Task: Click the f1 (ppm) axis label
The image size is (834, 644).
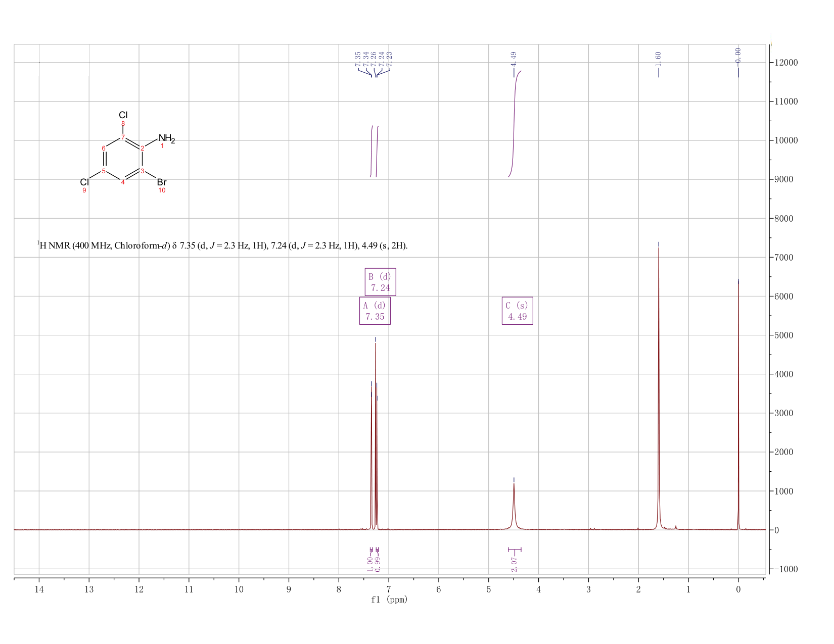Action: point(389,600)
